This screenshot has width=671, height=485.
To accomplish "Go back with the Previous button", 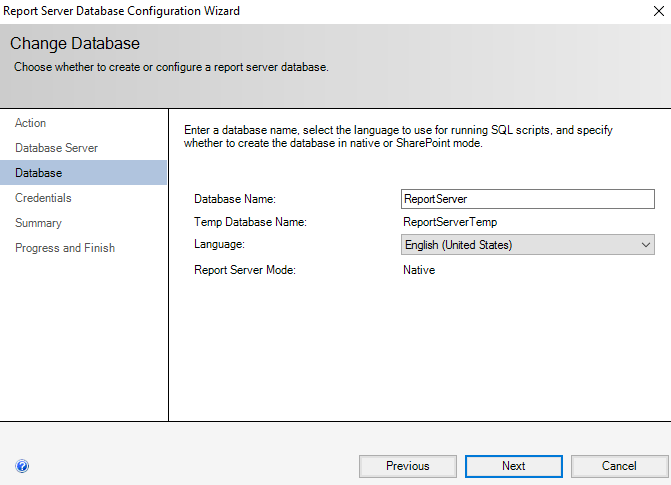I will click(408, 466).
